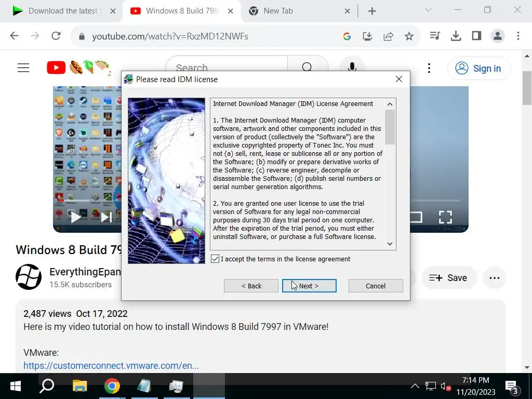The image size is (532, 399).
Task: Toggle the Chrome side panel
Action: [476, 36]
